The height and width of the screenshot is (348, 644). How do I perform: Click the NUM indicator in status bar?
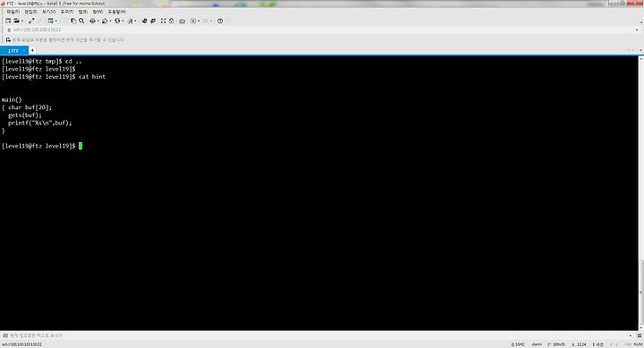point(638,344)
